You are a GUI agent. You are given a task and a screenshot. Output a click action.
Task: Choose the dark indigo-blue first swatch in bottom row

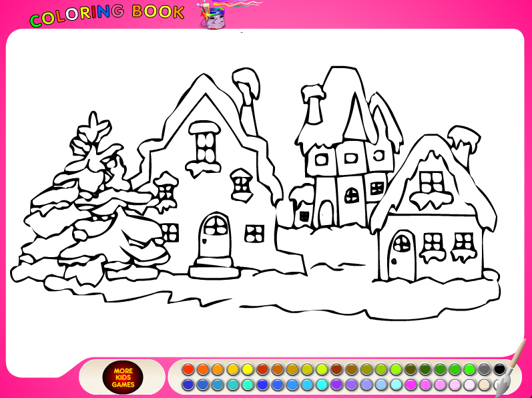point(188,385)
